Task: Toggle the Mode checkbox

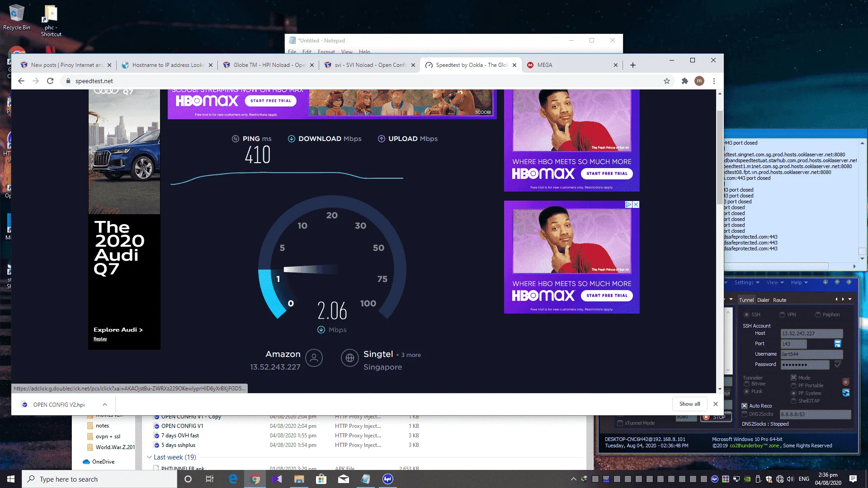Action: pyautogui.click(x=793, y=378)
